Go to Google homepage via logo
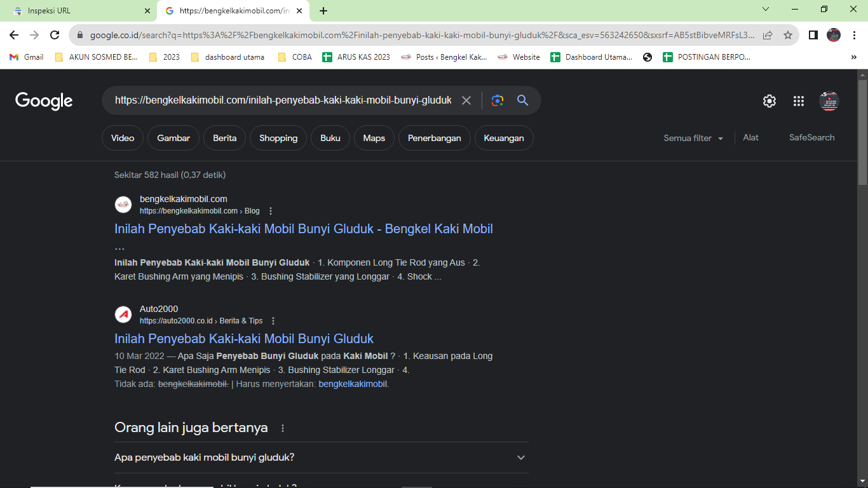Screen dimensions: 868x488 pyautogui.click(x=44, y=101)
